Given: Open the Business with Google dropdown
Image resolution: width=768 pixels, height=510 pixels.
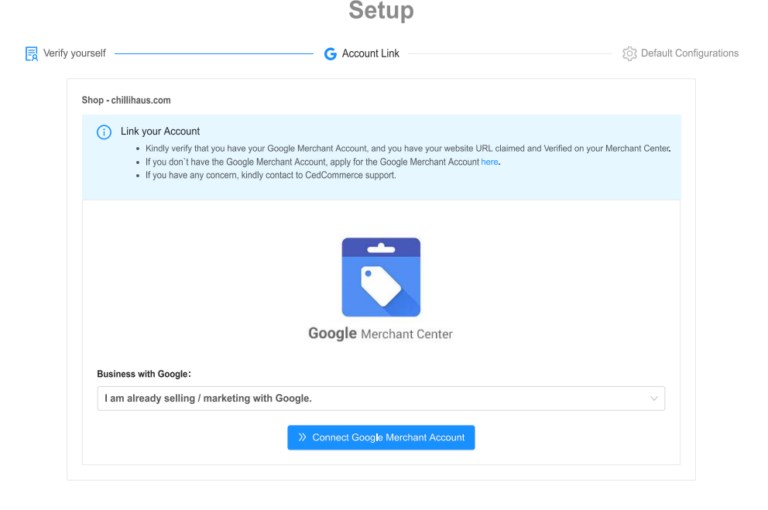Looking at the screenshot, I should pyautogui.click(x=381, y=398).
